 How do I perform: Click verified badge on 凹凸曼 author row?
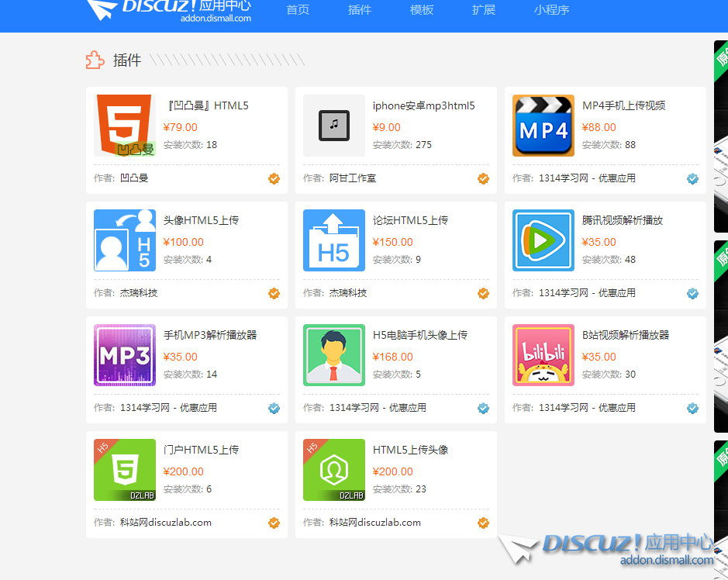(x=274, y=178)
